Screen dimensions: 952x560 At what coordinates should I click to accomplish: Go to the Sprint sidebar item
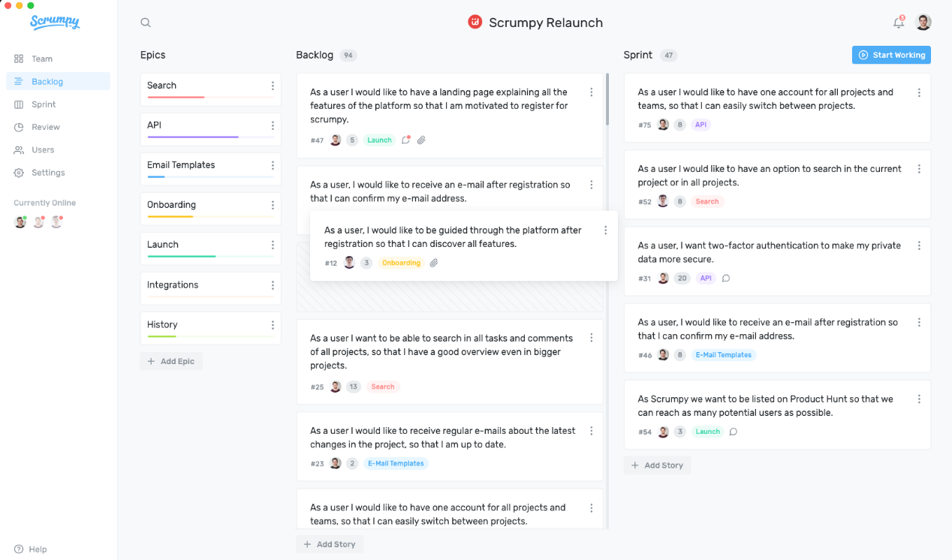pyautogui.click(x=44, y=104)
